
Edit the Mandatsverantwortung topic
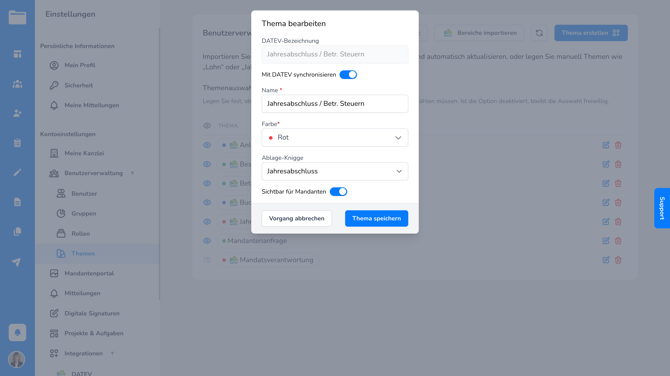tap(605, 260)
